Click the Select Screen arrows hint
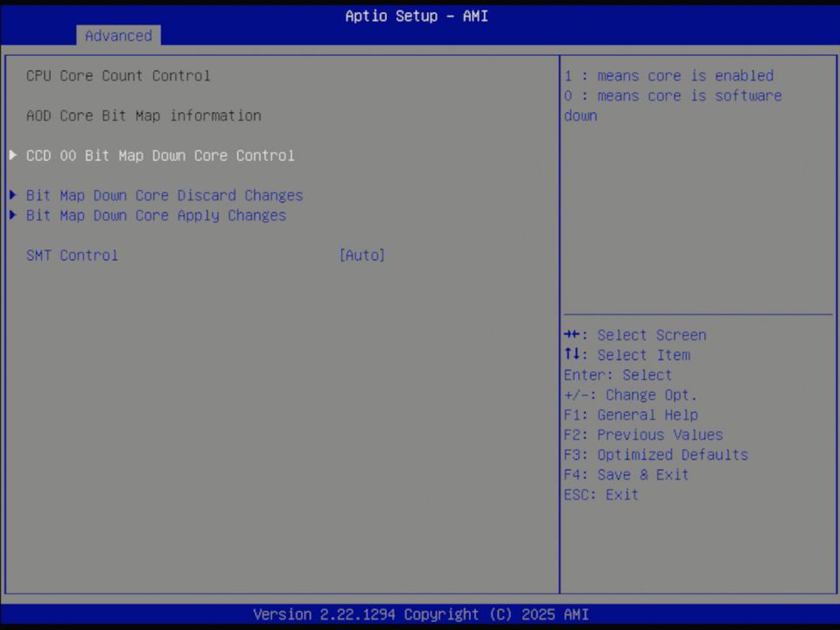The height and width of the screenshot is (630, 840). coord(634,334)
